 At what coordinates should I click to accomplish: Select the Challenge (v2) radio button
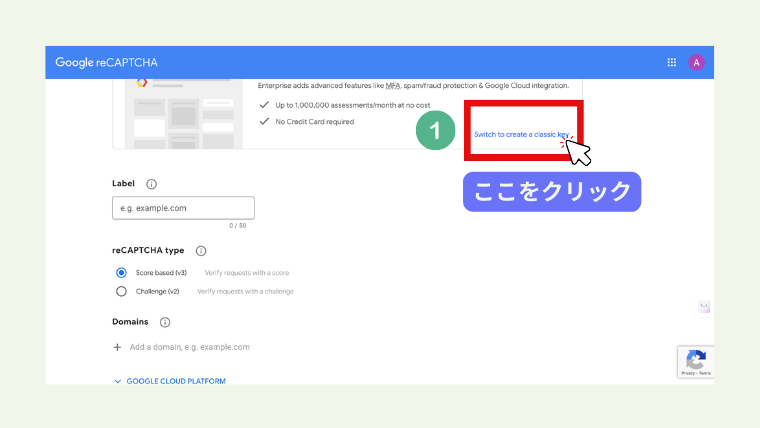tap(122, 291)
